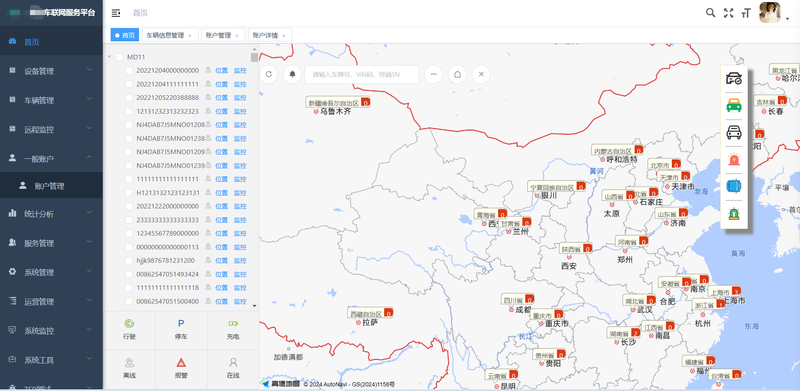The width and height of the screenshot is (800, 391).
Task: Click the vehicle search input field
Action: click(x=362, y=74)
